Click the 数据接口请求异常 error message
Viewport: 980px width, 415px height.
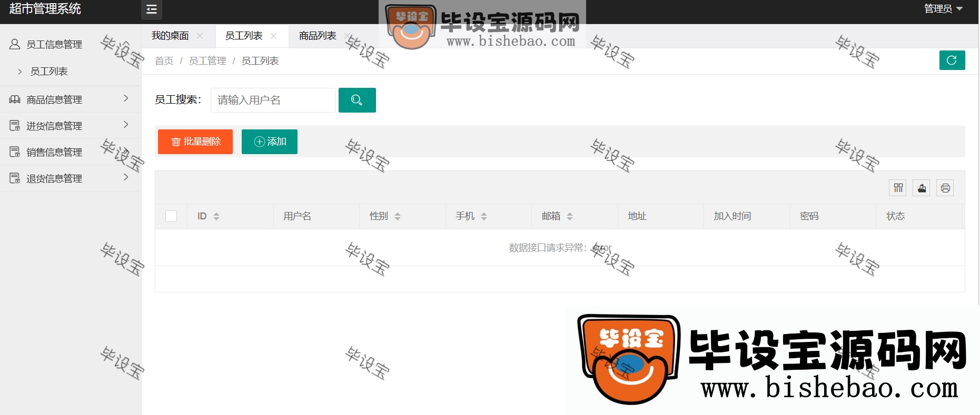(x=560, y=248)
